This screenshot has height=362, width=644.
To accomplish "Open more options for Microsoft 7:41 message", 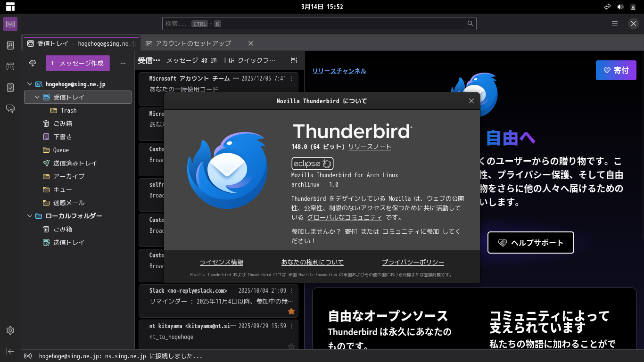I will 291,79.
